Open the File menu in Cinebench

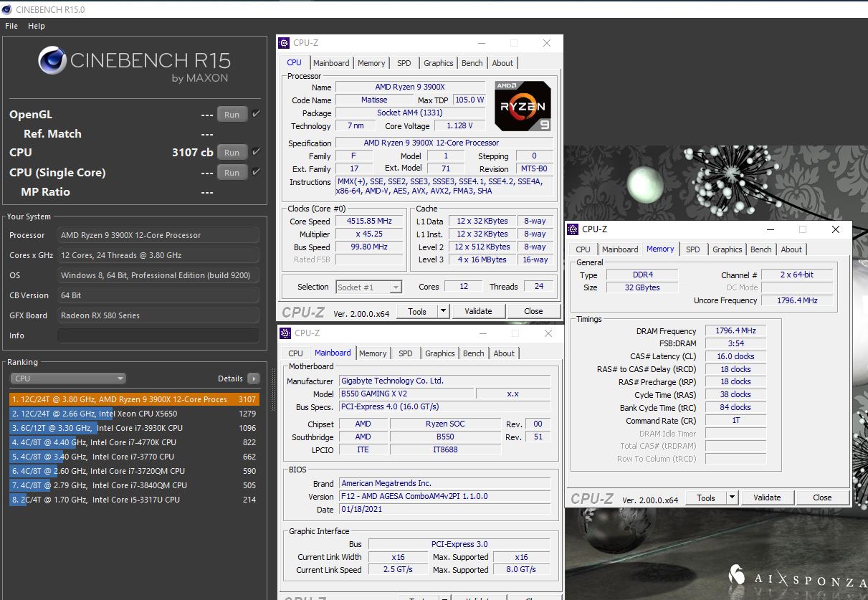[11, 26]
